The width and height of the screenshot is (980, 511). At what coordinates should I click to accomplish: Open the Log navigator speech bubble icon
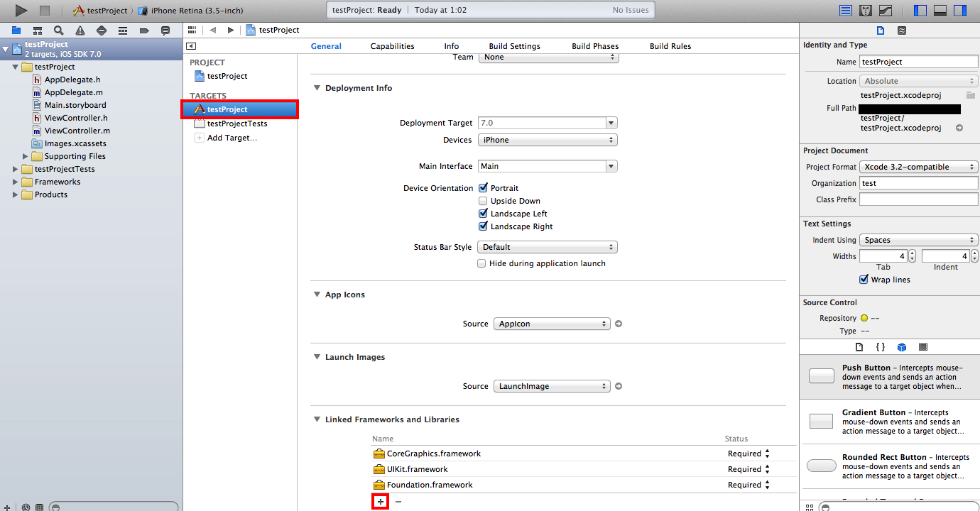[x=165, y=31]
